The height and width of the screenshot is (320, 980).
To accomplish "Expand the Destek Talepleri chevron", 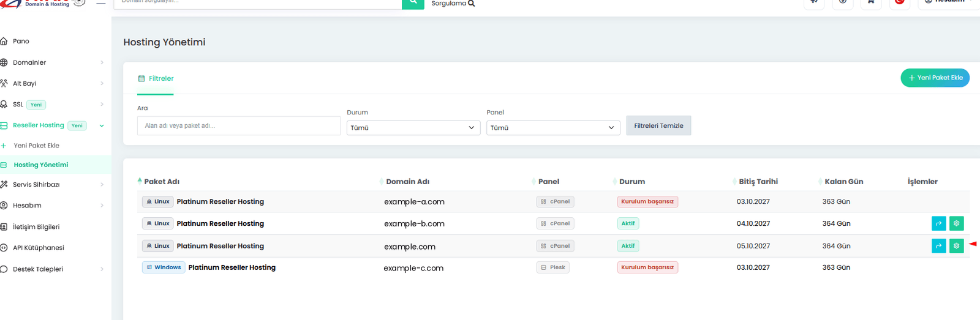I will click(x=102, y=269).
